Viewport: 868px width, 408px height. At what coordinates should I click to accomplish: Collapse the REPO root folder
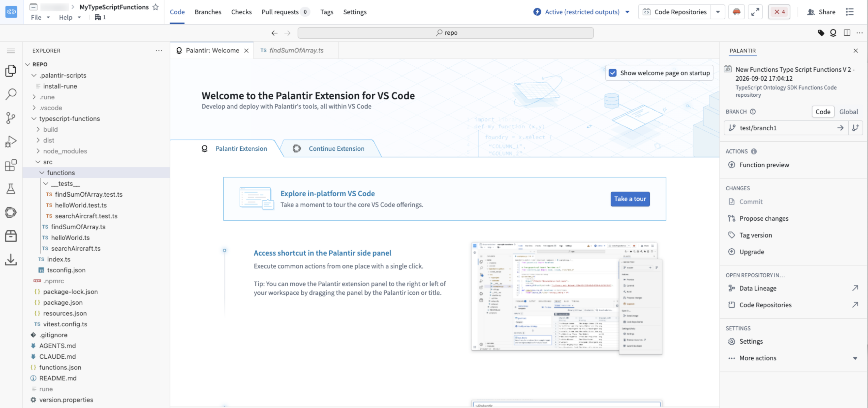click(28, 64)
